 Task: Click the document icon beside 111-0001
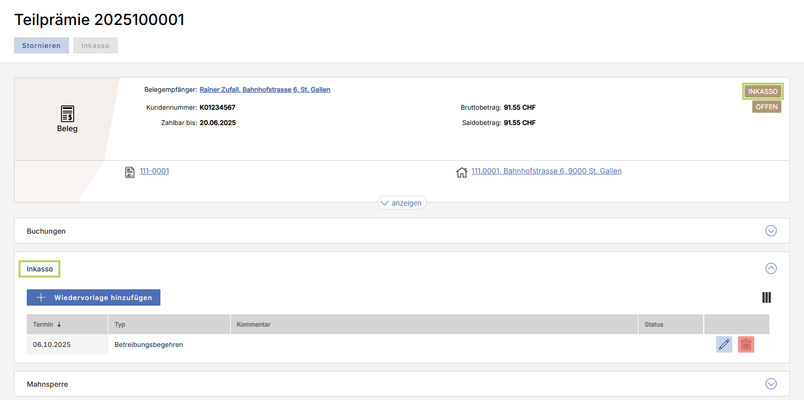[130, 172]
